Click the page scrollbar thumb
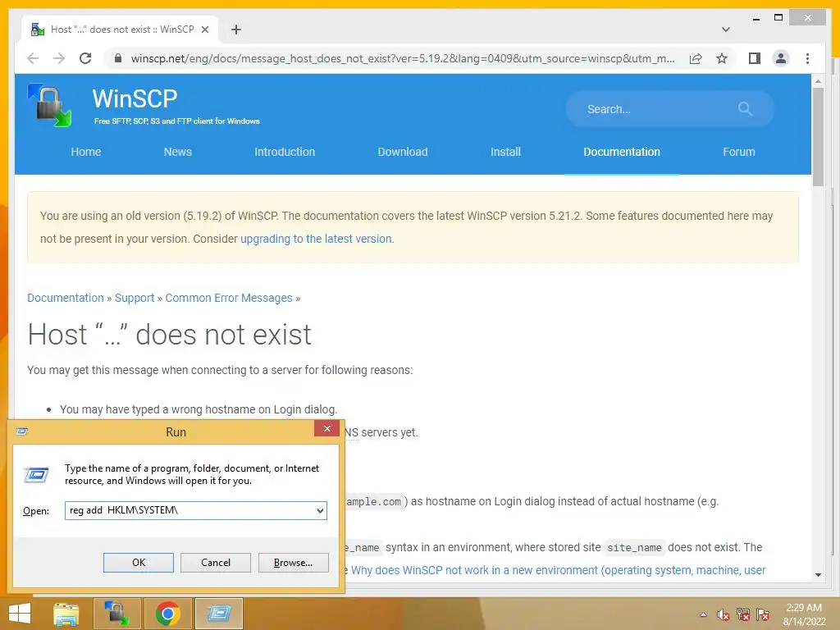The image size is (840, 630). pyautogui.click(x=818, y=137)
